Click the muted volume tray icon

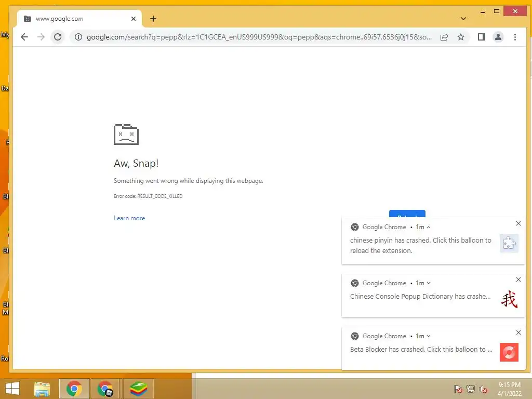pyautogui.click(x=483, y=389)
